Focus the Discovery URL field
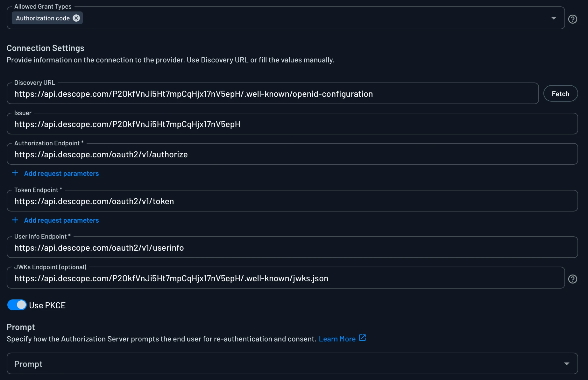The image size is (588, 380). pos(273,94)
